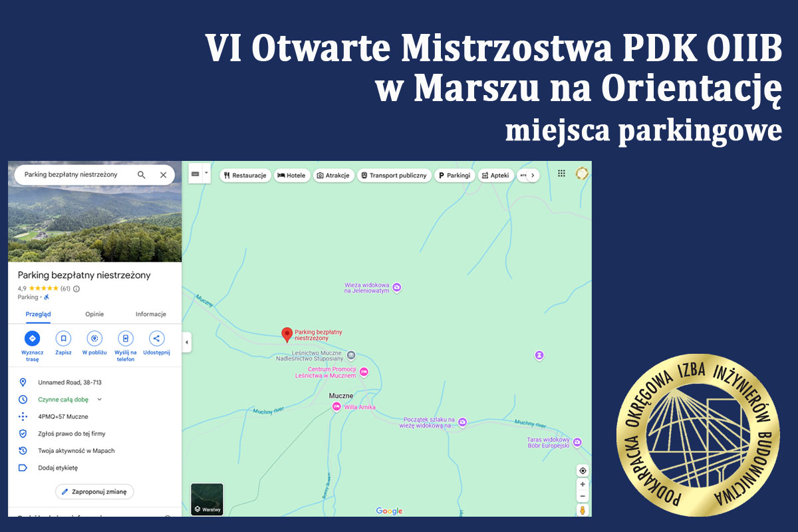Switch to the Przegląd tab
The image size is (798, 532).
pyautogui.click(x=38, y=314)
